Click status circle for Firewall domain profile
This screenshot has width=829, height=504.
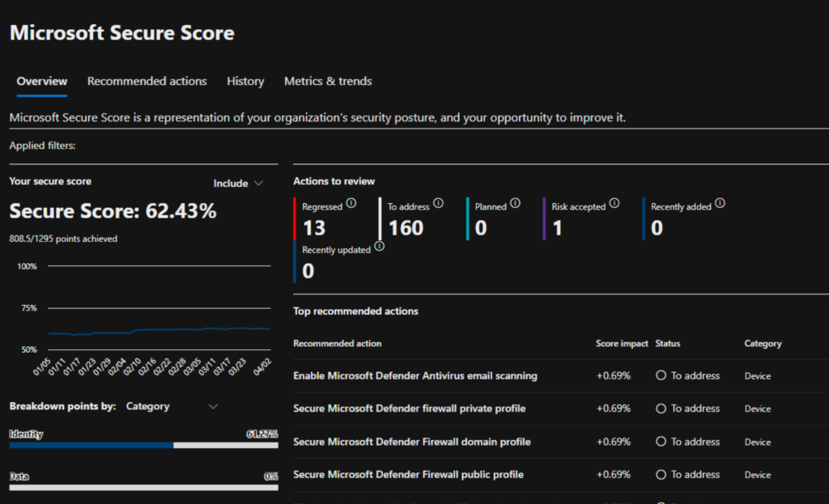(x=661, y=442)
